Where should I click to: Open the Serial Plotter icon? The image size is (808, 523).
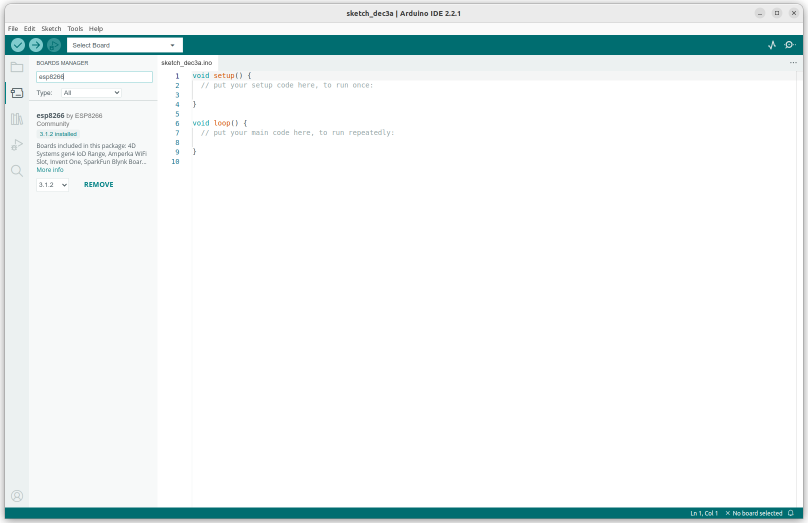(772, 45)
